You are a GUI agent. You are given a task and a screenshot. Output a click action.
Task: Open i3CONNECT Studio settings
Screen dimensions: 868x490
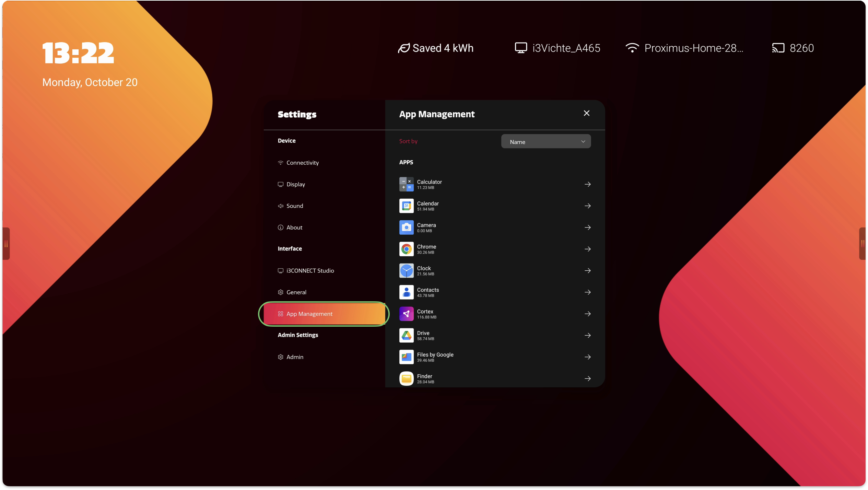310,271
